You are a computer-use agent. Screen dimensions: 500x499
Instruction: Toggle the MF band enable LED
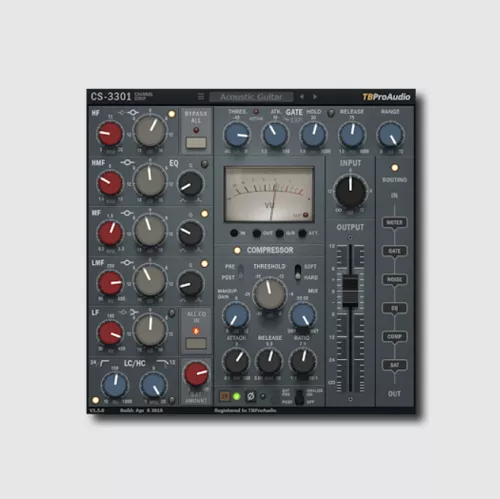pos(204,214)
